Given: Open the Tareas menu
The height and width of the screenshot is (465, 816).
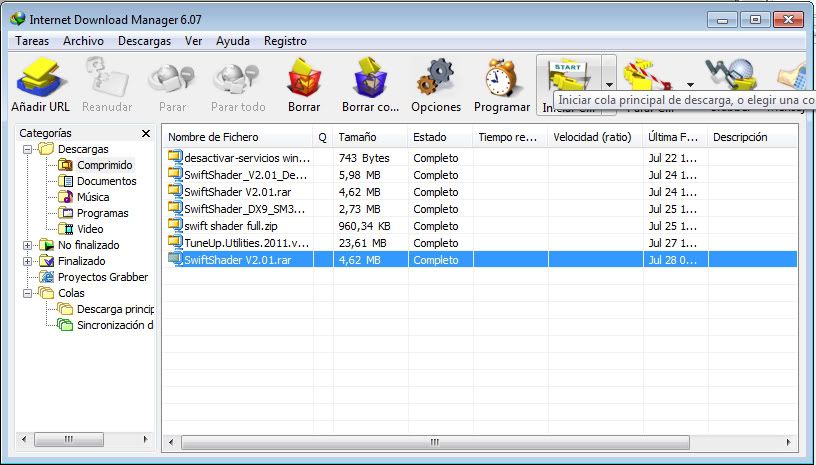Looking at the screenshot, I should pos(32,41).
